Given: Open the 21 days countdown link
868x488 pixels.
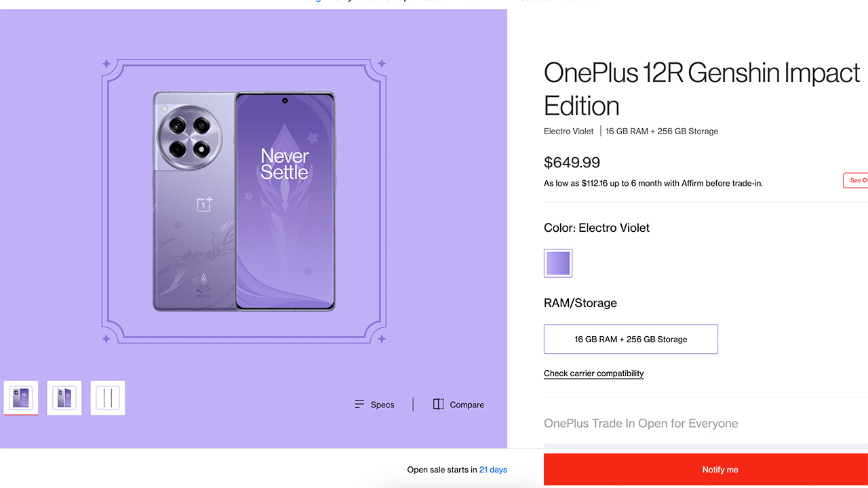Looking at the screenshot, I should coord(493,469).
